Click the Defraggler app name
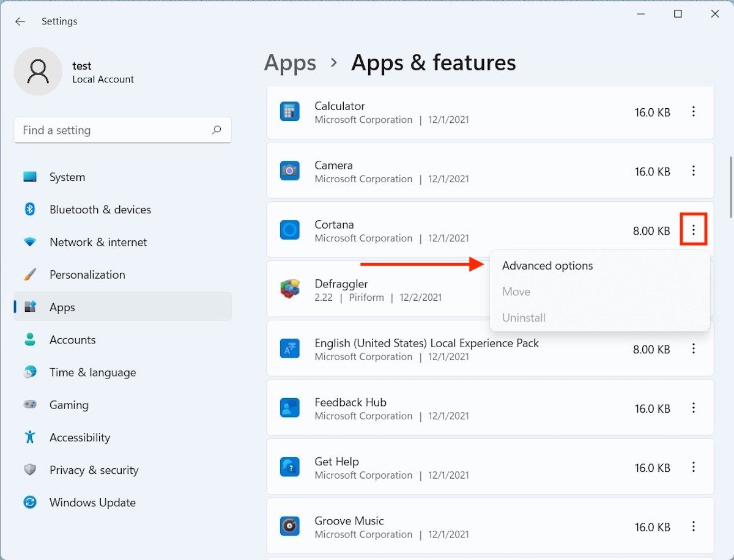734x560 pixels. (341, 284)
